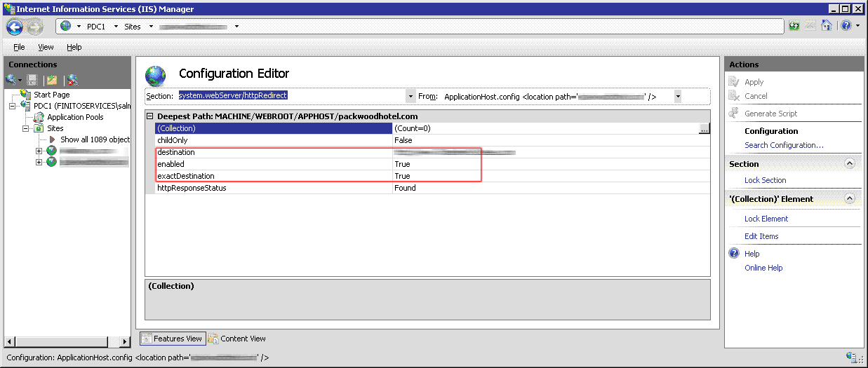Click Sites in address breadcrumb
This screenshot has height=368, width=868.
point(133,27)
